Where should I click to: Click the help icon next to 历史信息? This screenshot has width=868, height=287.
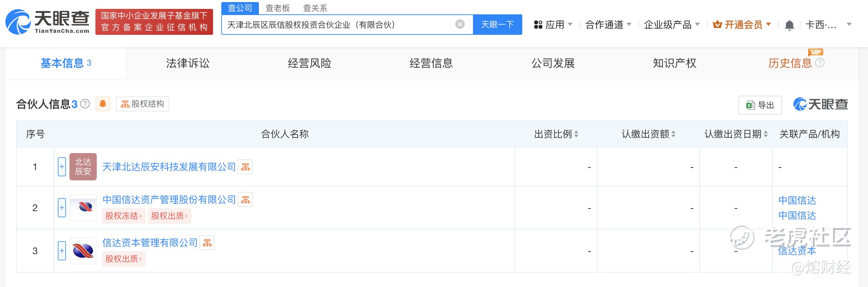pos(820,63)
